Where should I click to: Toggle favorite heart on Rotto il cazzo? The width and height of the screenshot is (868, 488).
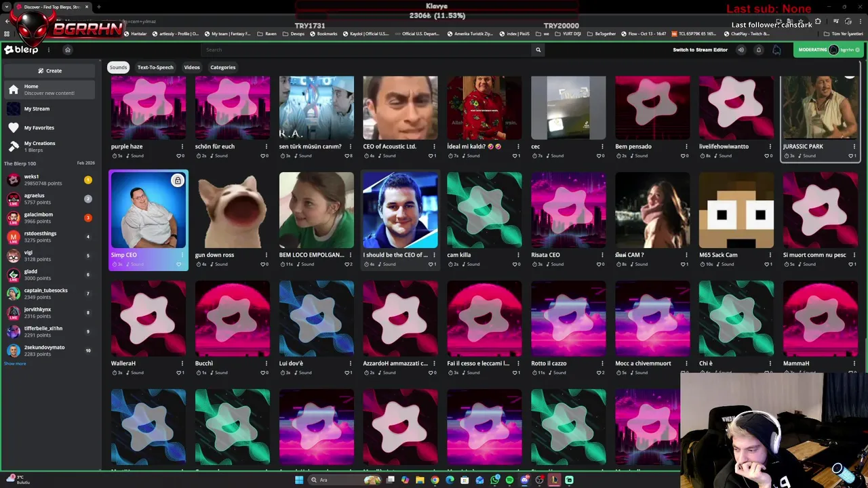coord(599,373)
